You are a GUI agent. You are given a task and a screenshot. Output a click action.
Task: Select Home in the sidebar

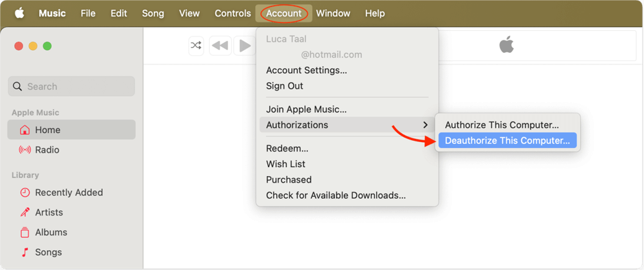[x=71, y=130]
